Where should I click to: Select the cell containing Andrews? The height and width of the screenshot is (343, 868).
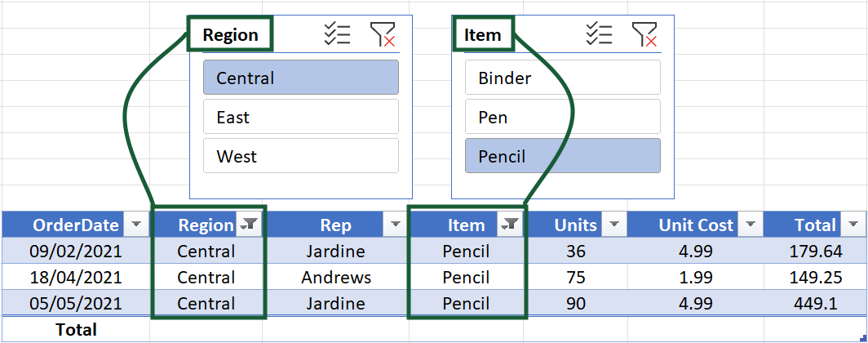click(x=336, y=278)
